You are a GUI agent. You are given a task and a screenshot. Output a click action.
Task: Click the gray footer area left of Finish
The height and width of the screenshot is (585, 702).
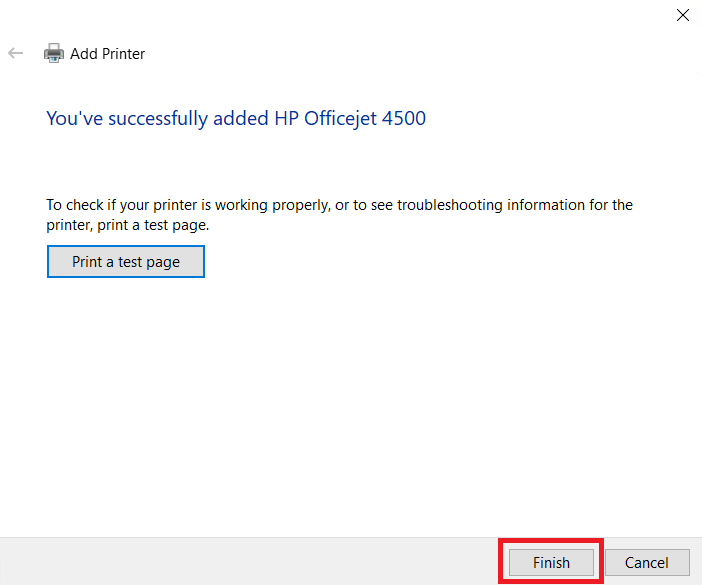coord(250,561)
